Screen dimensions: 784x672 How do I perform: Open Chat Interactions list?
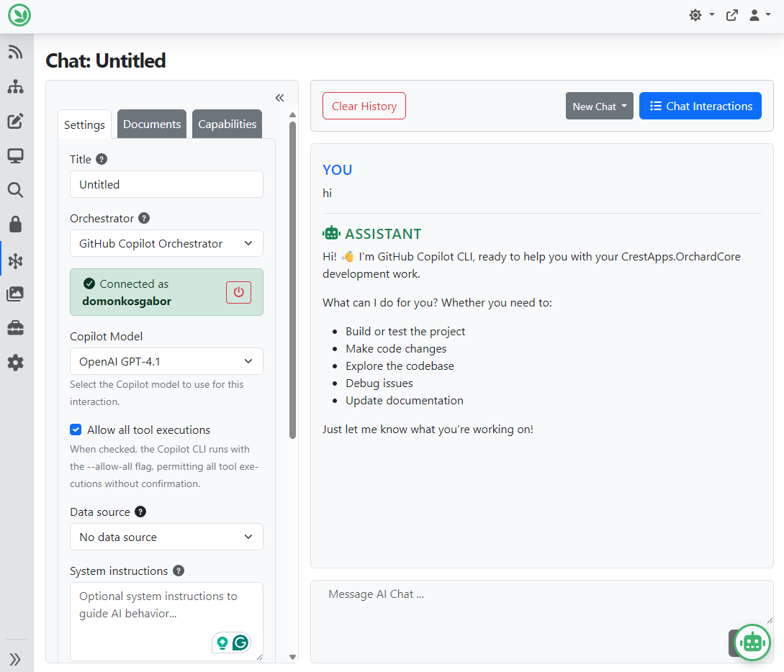(x=700, y=106)
